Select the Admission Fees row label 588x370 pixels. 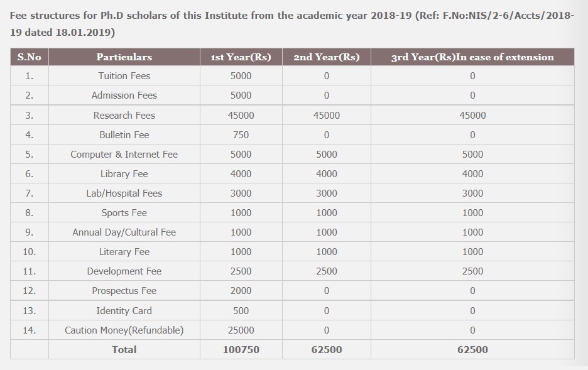click(x=124, y=95)
